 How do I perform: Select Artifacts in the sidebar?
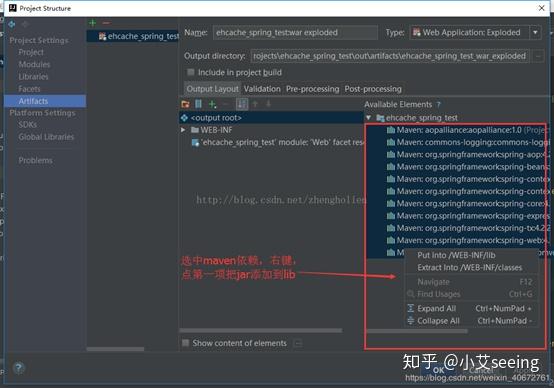click(x=45, y=101)
